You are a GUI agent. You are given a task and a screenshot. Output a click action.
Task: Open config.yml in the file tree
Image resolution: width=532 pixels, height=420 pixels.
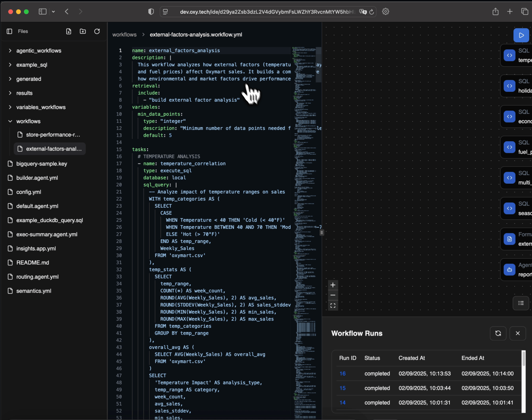point(28,192)
